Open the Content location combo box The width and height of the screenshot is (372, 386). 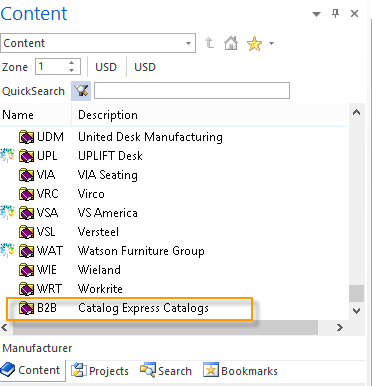(98, 43)
